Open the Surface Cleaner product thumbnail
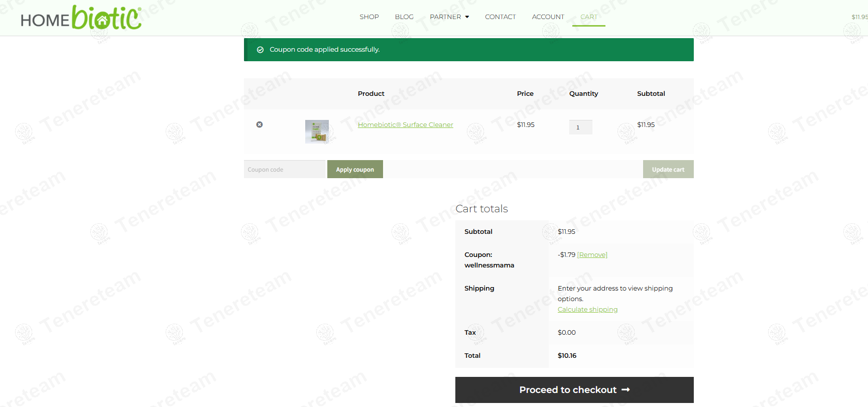 317,131
